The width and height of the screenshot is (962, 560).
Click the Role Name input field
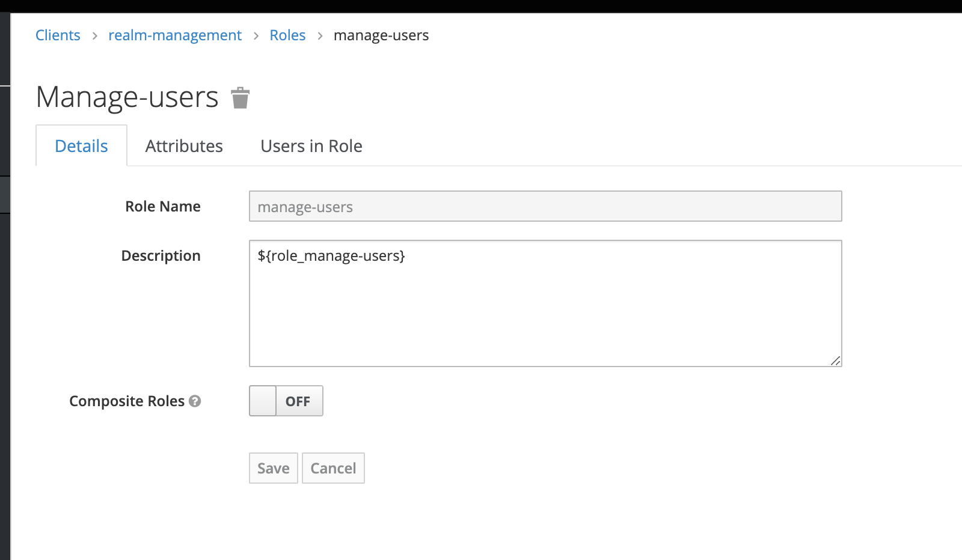[545, 206]
